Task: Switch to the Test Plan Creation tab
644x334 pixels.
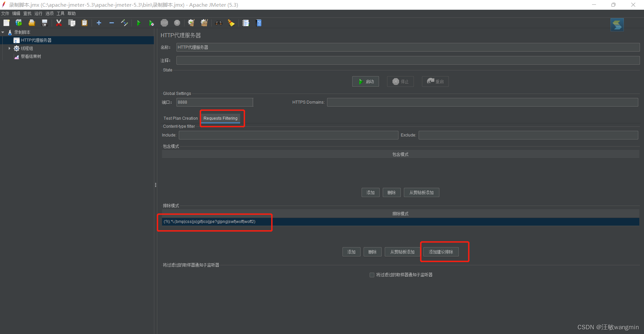Action: click(180, 118)
